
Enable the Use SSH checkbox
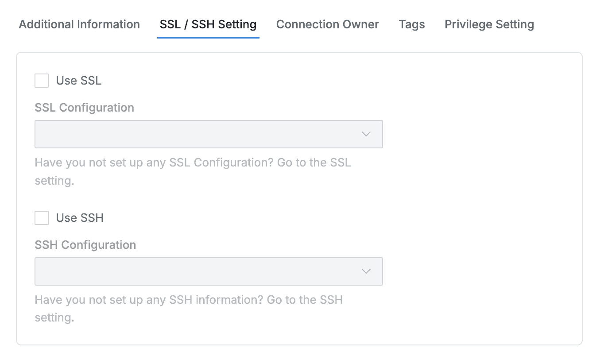pos(41,218)
